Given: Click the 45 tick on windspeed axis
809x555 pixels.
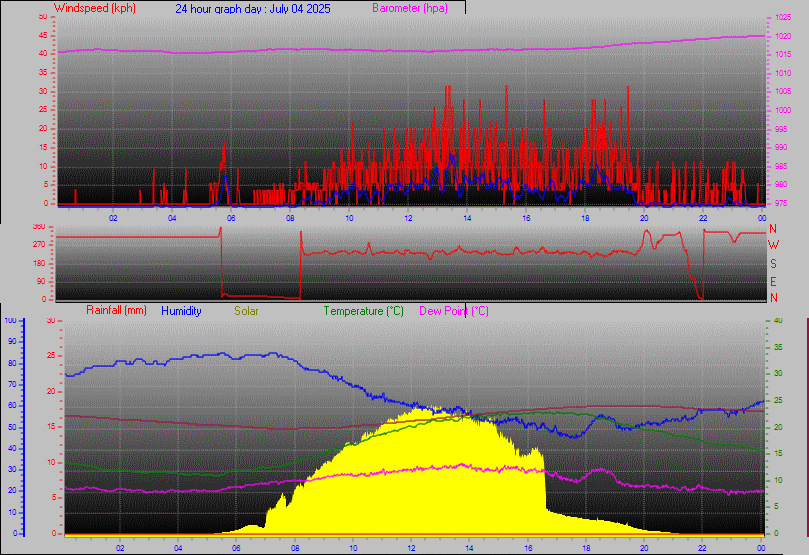Looking at the screenshot, I should [43, 36].
